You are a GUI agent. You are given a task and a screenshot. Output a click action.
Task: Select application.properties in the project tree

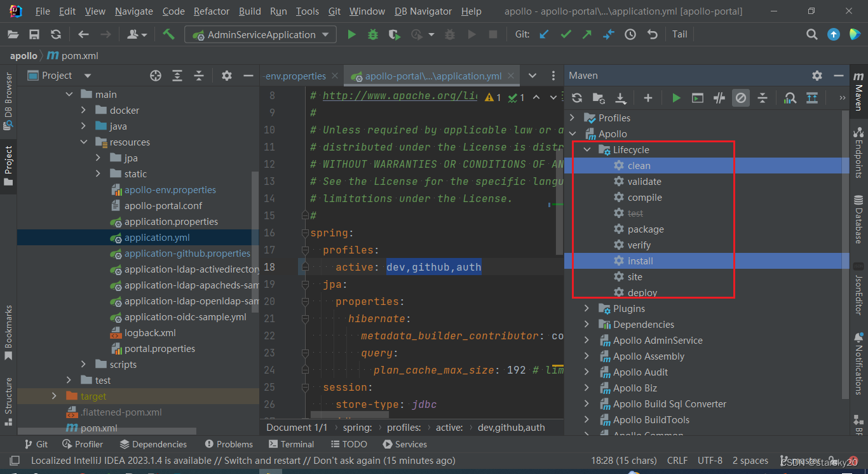(171, 221)
